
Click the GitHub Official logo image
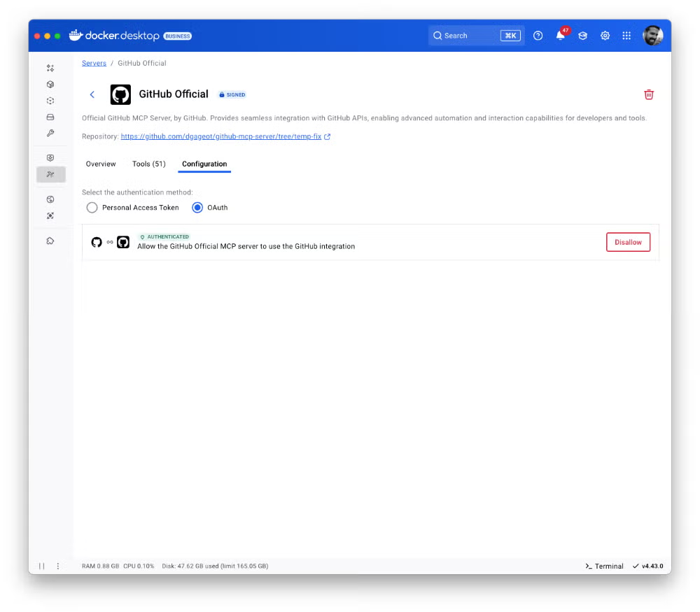coord(120,94)
